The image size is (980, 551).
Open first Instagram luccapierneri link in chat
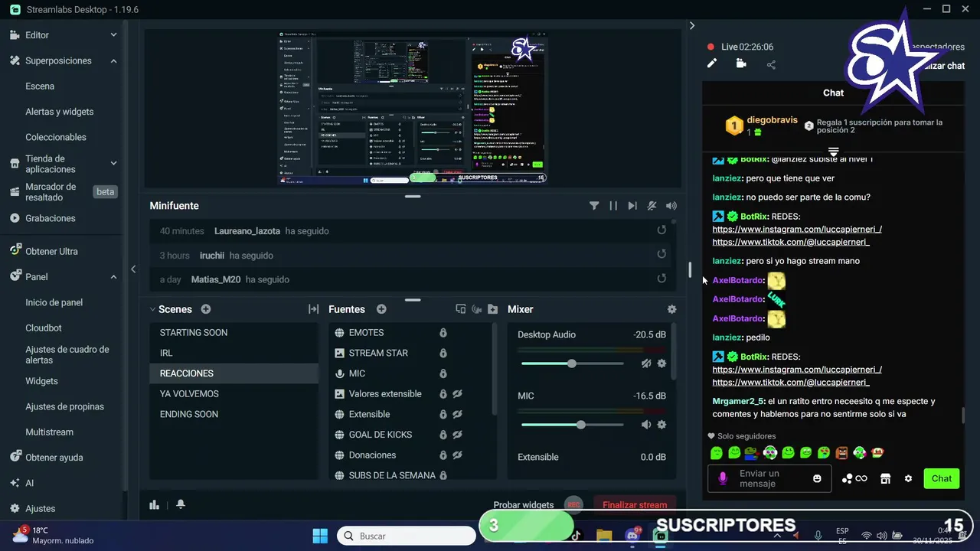click(797, 229)
